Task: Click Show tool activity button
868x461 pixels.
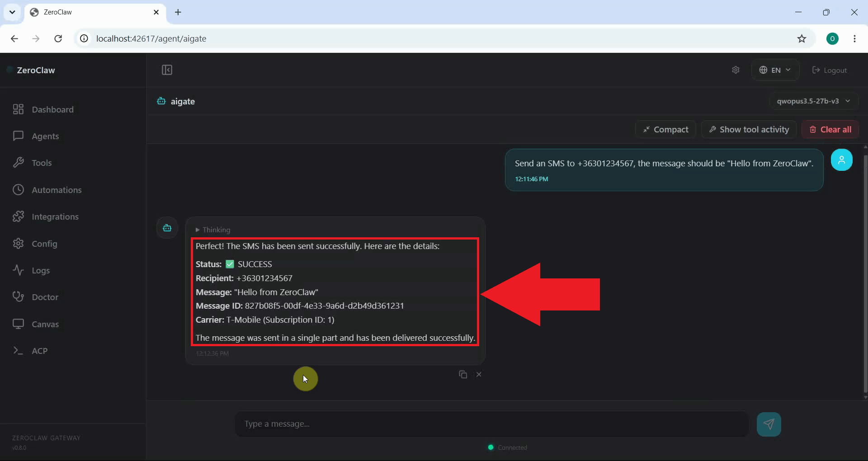Action: (749, 129)
